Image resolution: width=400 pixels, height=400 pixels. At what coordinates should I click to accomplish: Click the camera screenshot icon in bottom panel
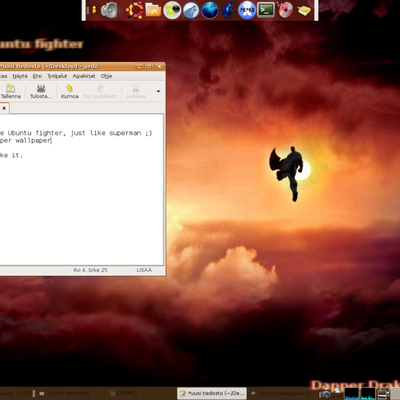click(324, 394)
